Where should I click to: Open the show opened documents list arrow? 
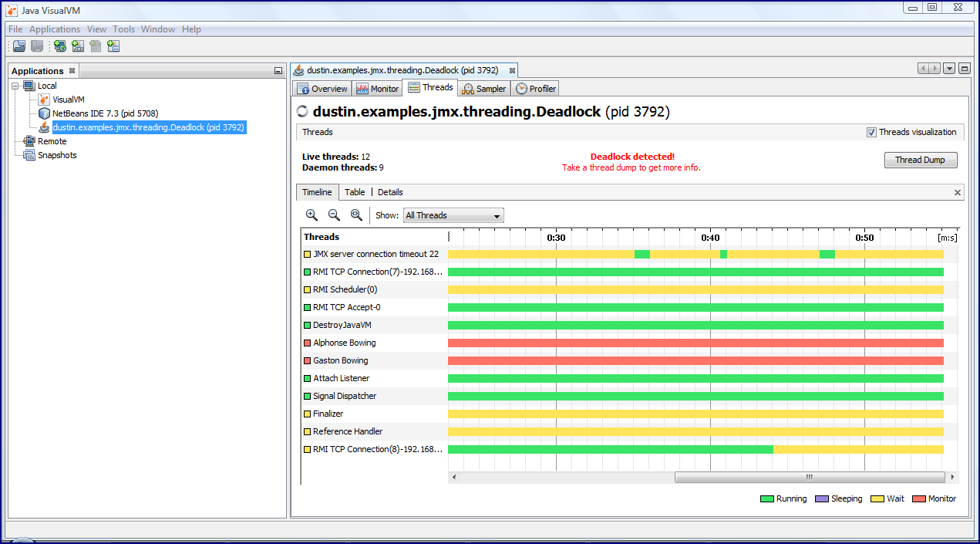pyautogui.click(x=949, y=69)
